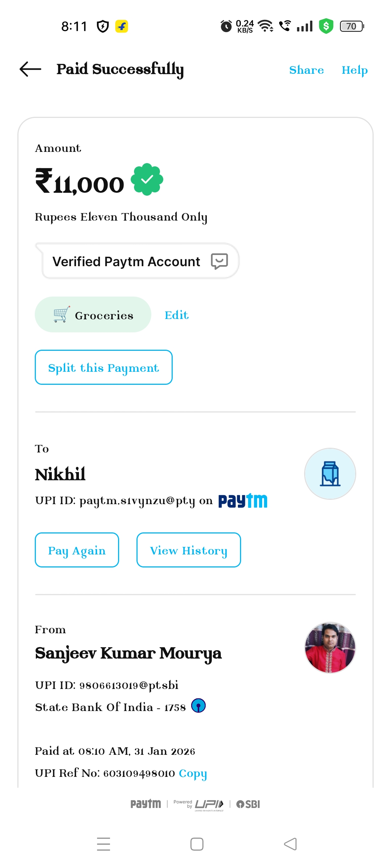Image resolution: width=391 pixels, height=868 pixels.
Task: Tap Sanjeev Kumar Mourya's profile photo
Action: click(x=330, y=647)
